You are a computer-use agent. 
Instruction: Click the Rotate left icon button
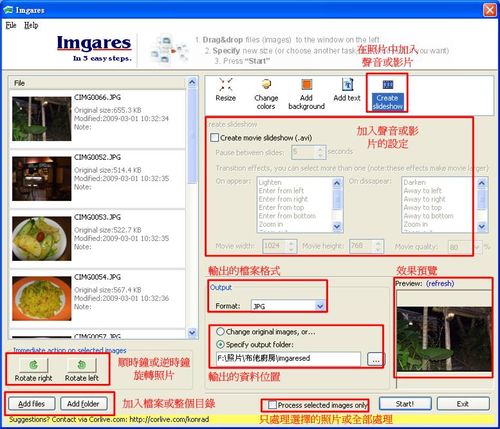click(82, 365)
